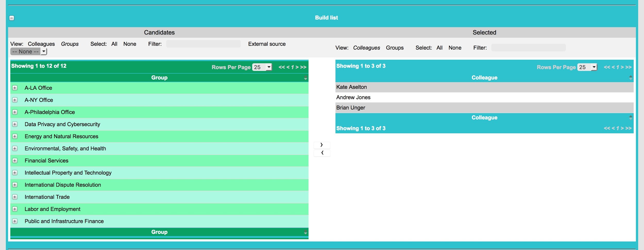Viewport: 644px width, 250px height.
Task: Go to first page in Selected bottom pager
Action: [607, 128]
